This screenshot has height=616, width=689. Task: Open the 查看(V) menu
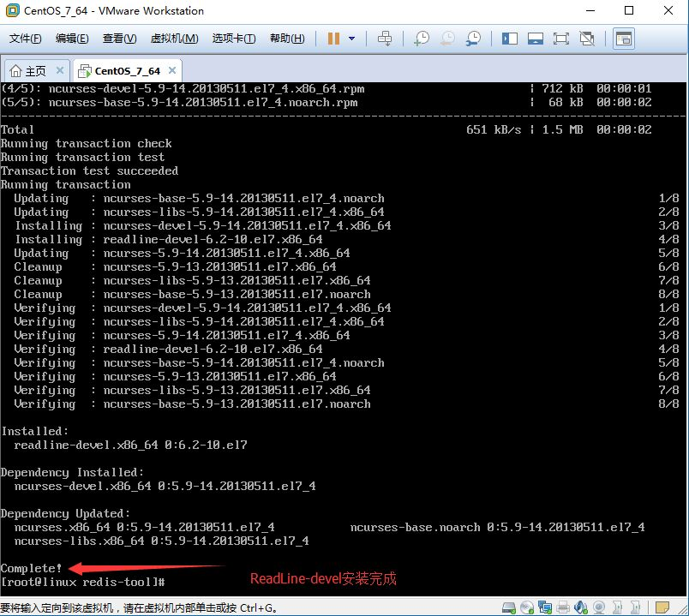[119, 39]
